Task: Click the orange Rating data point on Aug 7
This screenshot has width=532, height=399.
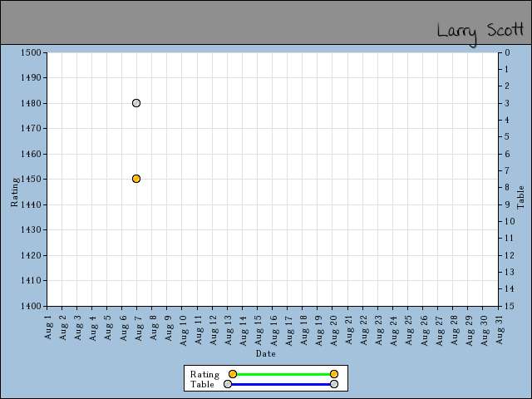Action: (136, 179)
